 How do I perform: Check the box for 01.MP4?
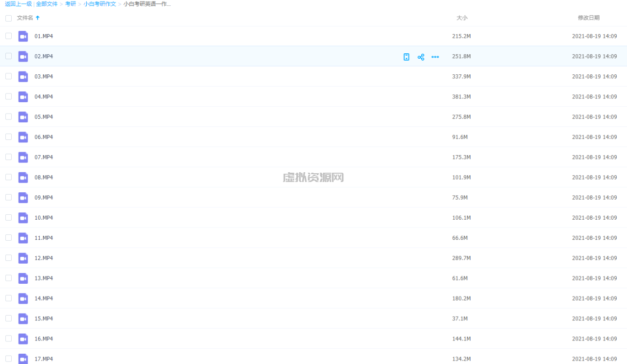(8, 36)
